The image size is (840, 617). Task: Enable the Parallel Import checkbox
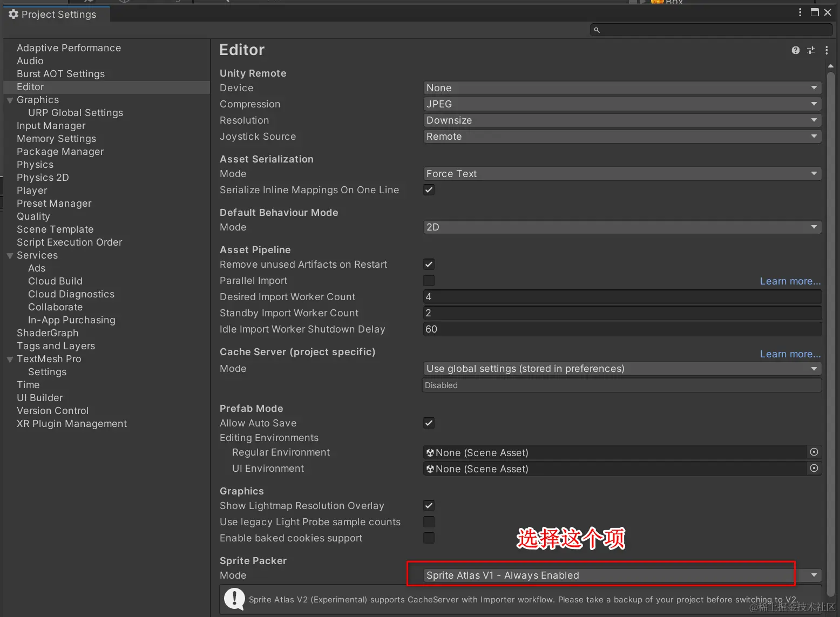(x=429, y=281)
